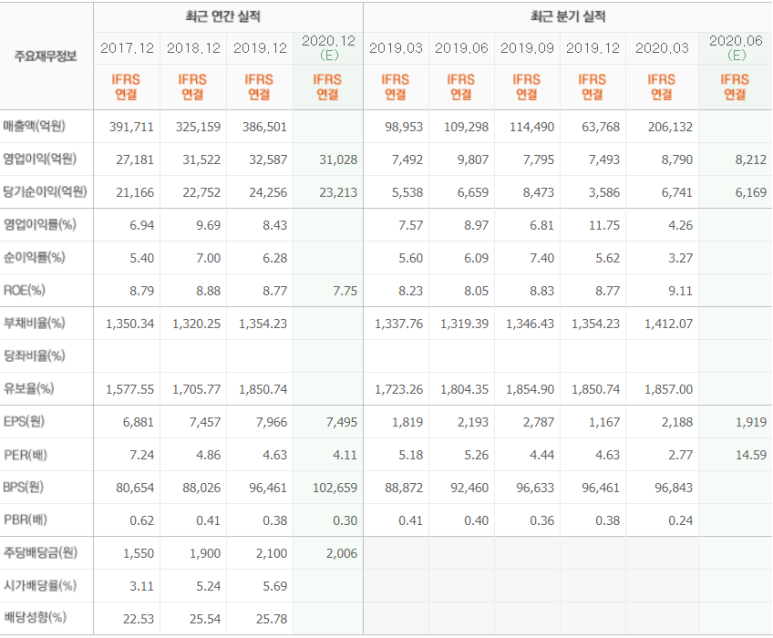Click the IFRS 연결 label under 2020.06 (E)

click(735, 87)
